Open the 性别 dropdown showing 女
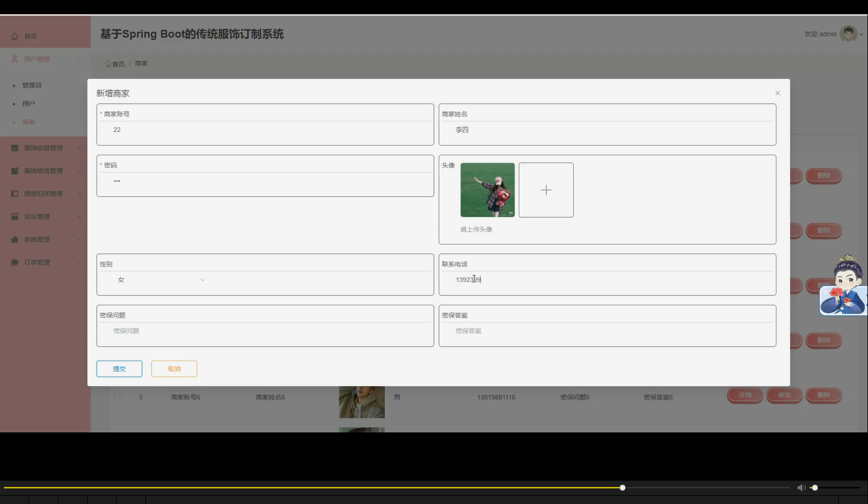The width and height of the screenshot is (868, 504). click(x=161, y=279)
